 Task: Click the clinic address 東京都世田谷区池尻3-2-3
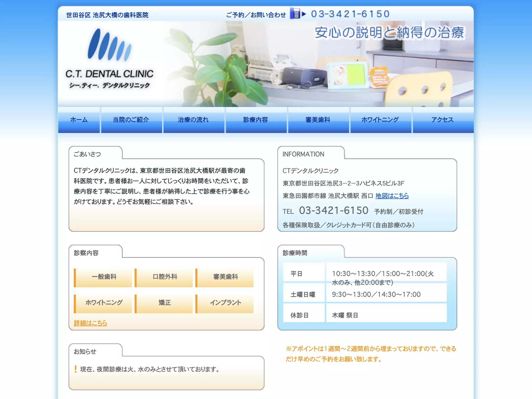tap(343, 183)
